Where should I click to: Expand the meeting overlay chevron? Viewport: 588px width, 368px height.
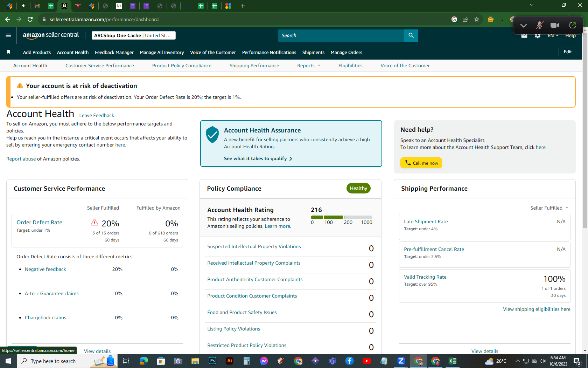[x=524, y=25]
